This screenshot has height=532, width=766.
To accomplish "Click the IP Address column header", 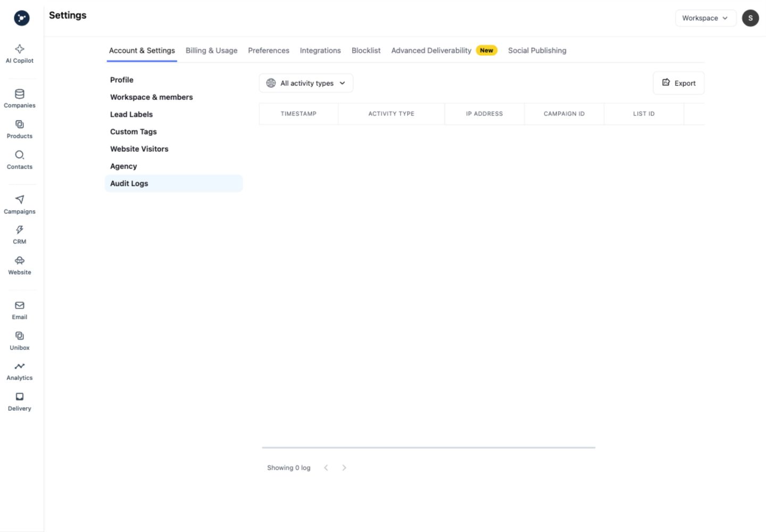I will 485,114.
